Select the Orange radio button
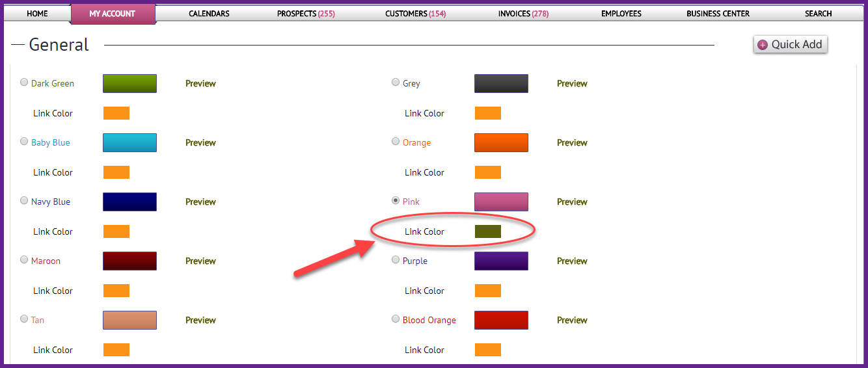 (x=396, y=142)
